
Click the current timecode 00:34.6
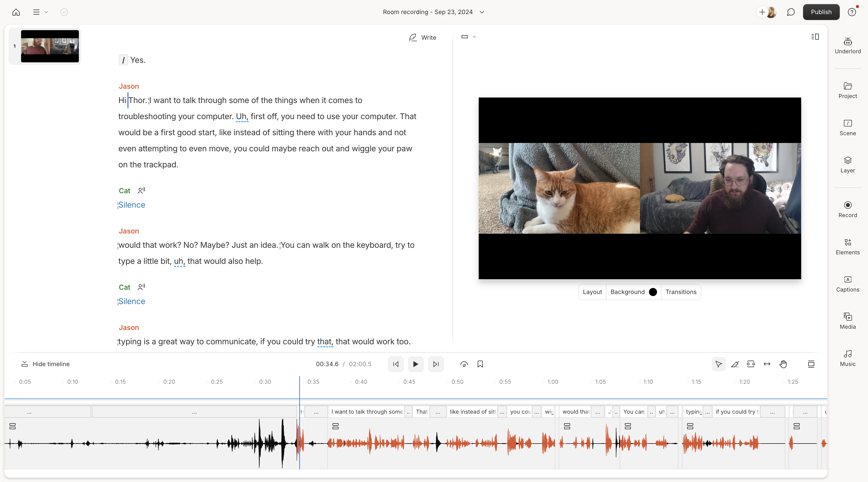coord(327,364)
